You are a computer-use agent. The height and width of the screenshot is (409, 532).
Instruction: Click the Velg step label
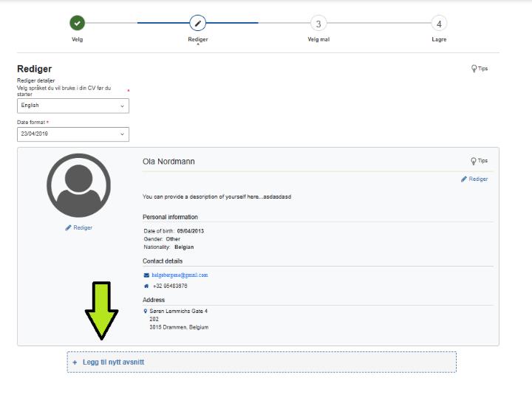pos(78,39)
